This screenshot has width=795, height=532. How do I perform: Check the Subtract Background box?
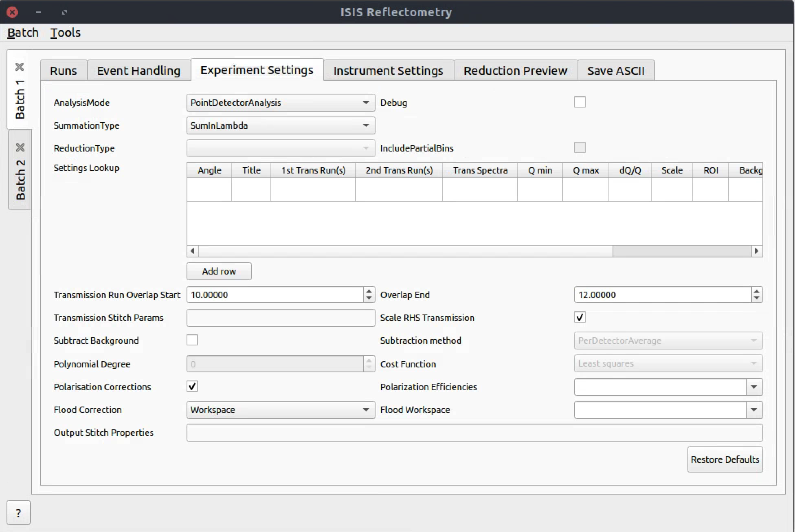pyautogui.click(x=192, y=340)
